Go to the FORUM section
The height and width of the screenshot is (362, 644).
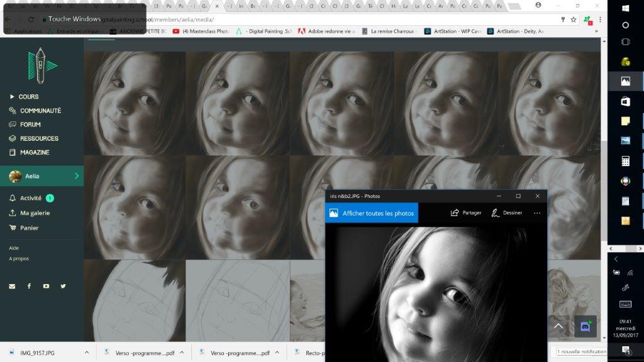(30, 124)
